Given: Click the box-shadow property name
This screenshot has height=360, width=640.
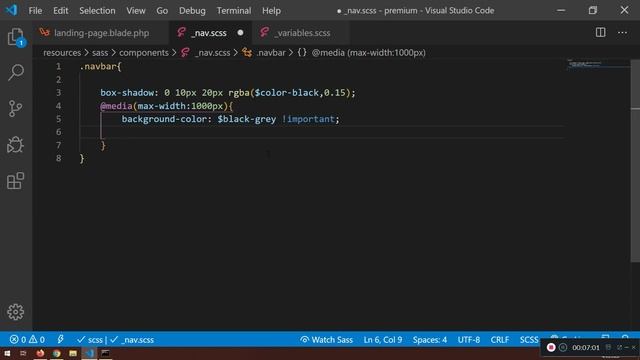Looking at the screenshot, I should (127, 93).
